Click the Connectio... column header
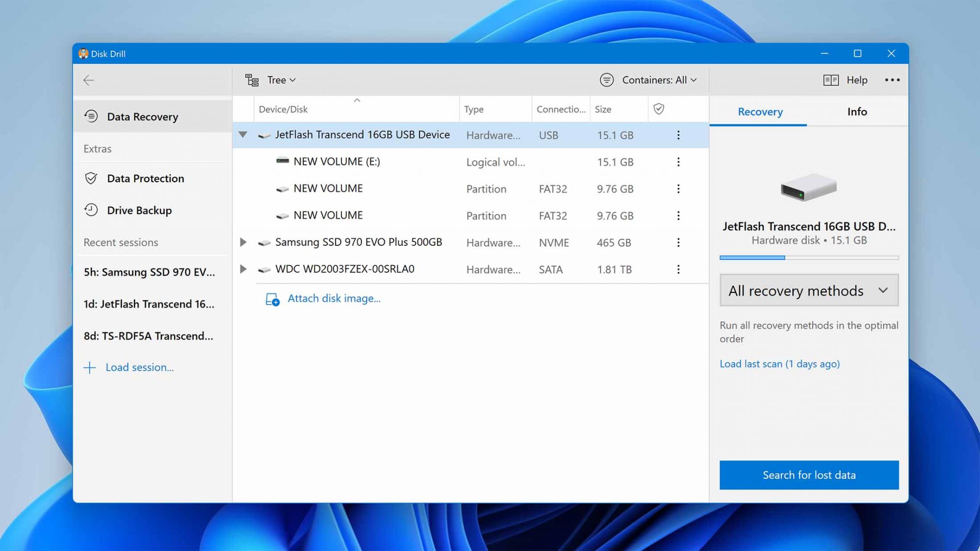This screenshot has width=980, height=551. pyautogui.click(x=561, y=109)
